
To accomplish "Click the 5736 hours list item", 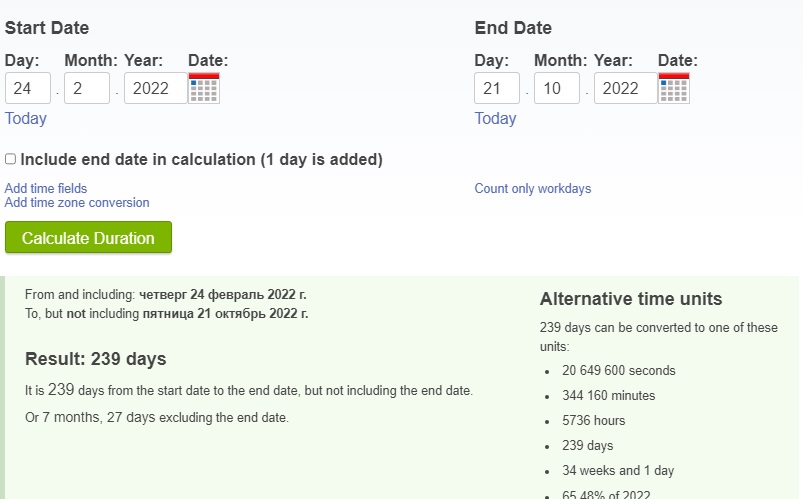I will tap(594, 421).
